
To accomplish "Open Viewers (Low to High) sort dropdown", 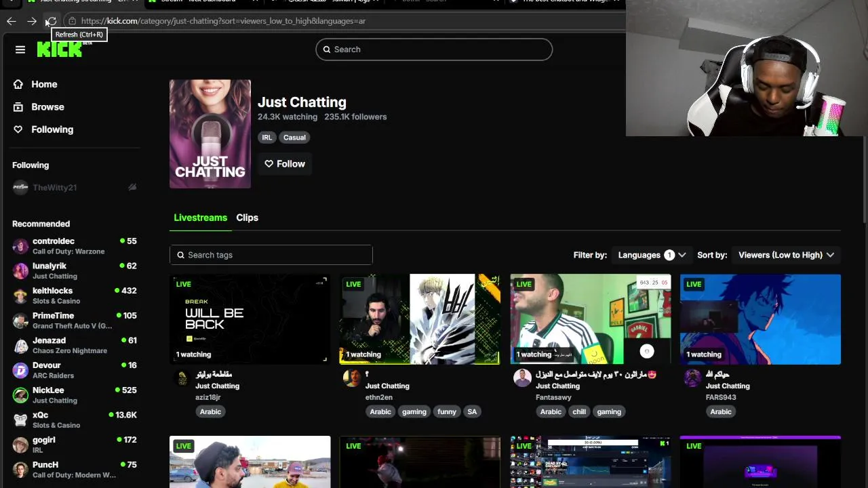I will tap(787, 255).
